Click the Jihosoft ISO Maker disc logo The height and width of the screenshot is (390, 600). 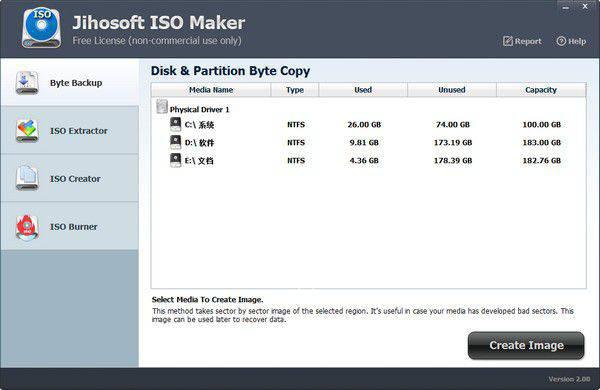(x=41, y=28)
